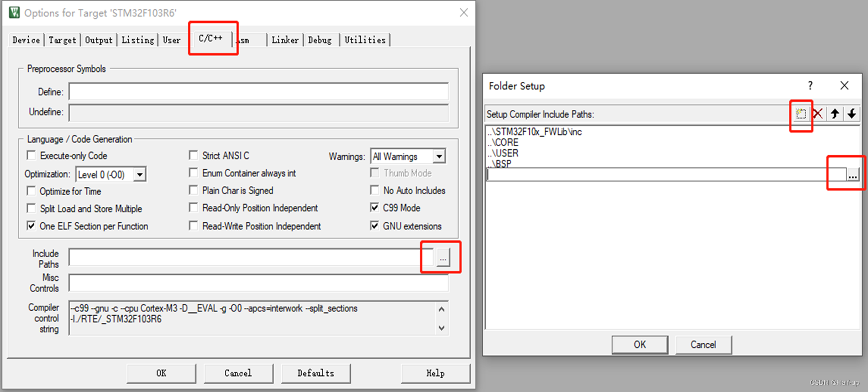This screenshot has width=868, height=392.
Task: Enable Optimize for Time
Action: pyautogui.click(x=31, y=191)
